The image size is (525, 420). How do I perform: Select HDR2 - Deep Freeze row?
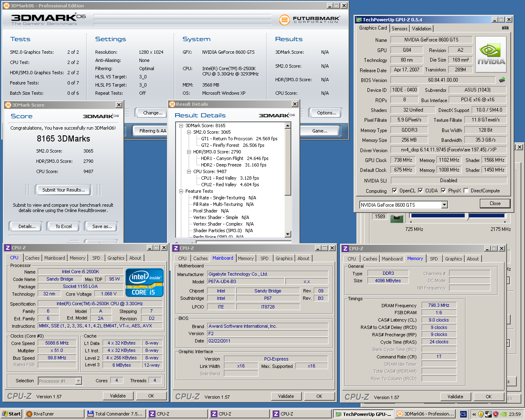233,165
